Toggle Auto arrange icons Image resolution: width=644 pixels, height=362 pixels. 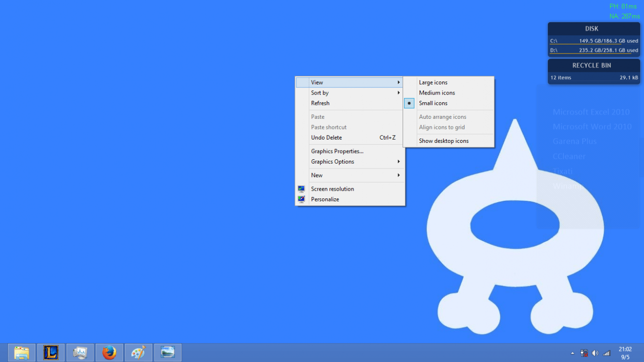pyautogui.click(x=448, y=117)
